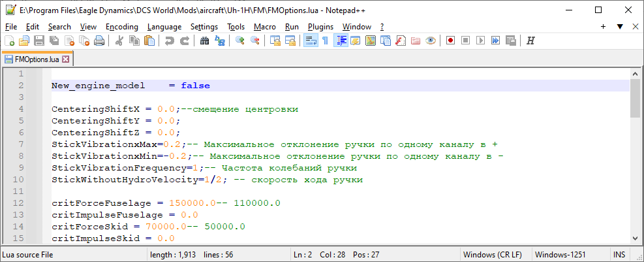The width and height of the screenshot is (644, 262).
Task: Open the Function List icon
Action: click(401, 41)
